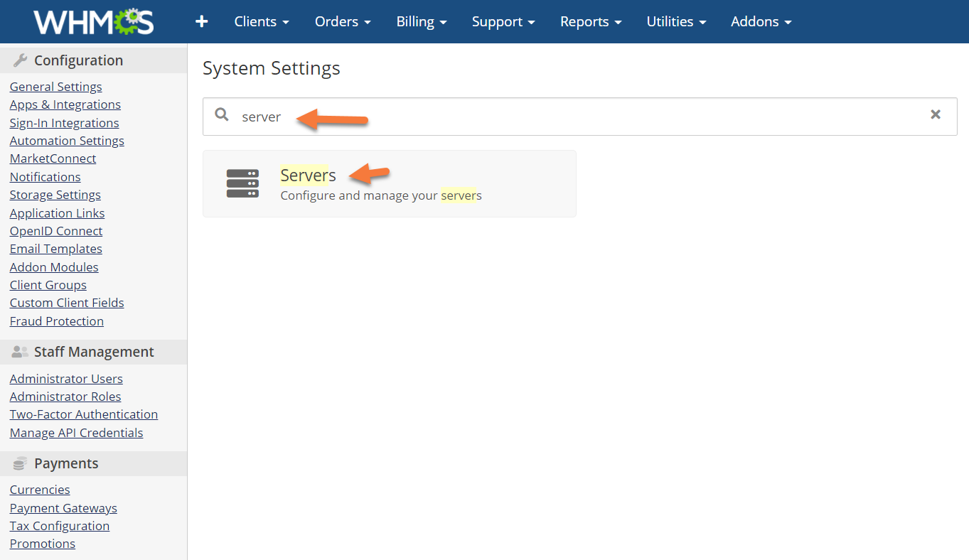Click the plus quick-add icon

[x=202, y=22]
